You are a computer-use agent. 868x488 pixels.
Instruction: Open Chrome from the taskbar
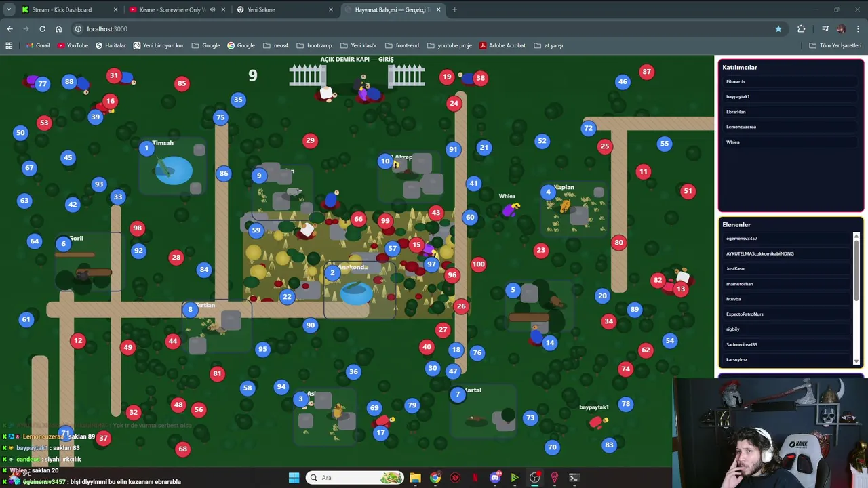point(435,478)
